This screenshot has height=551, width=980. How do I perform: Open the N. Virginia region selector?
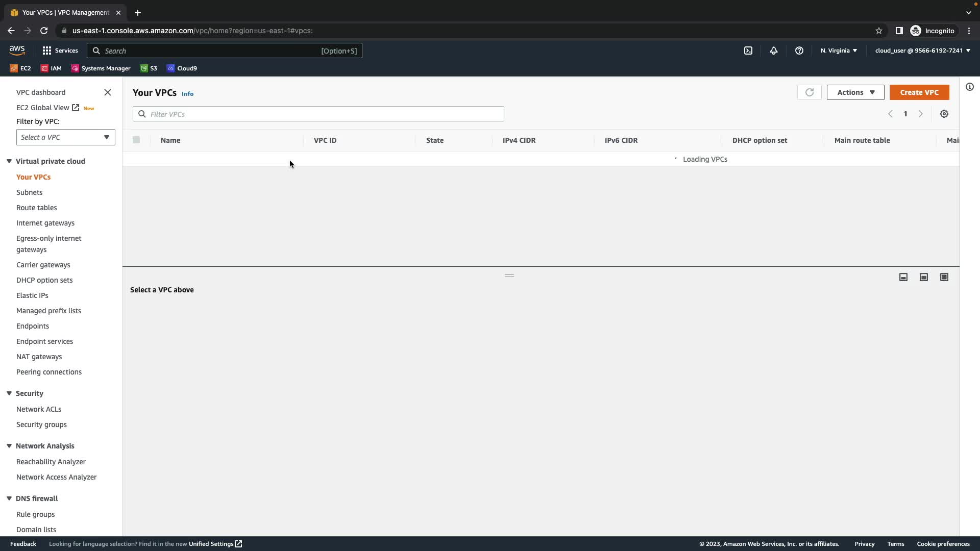pyautogui.click(x=839, y=51)
